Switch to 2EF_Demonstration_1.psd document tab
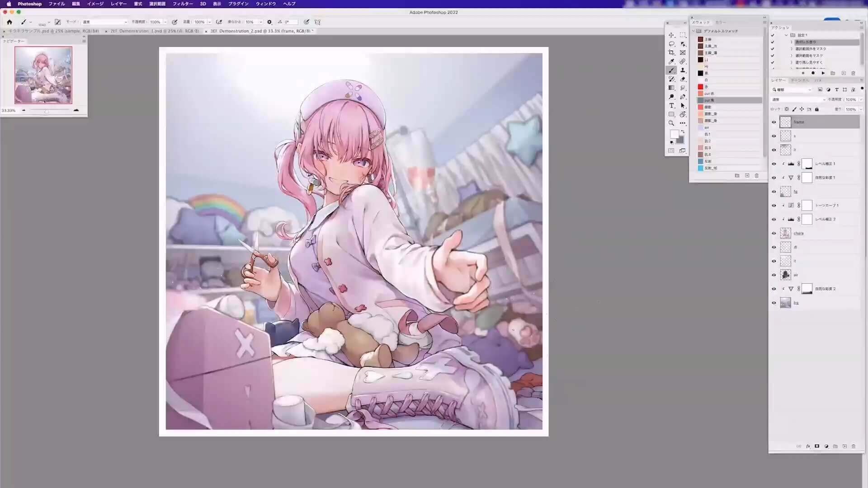This screenshot has height=488, width=868. click(x=154, y=31)
